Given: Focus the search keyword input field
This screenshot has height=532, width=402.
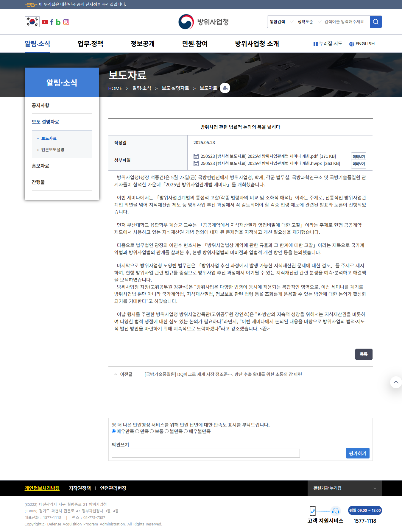Looking at the screenshot, I should tap(346, 22).
